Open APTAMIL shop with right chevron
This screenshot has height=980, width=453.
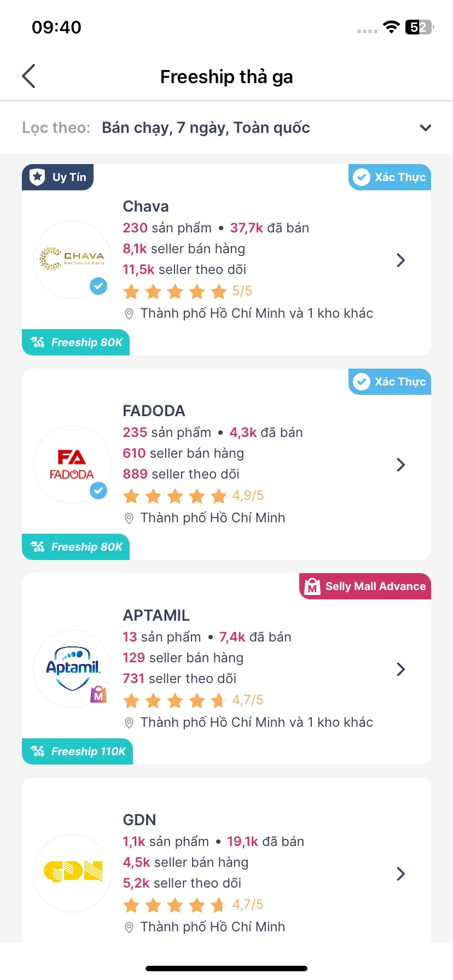[400, 669]
